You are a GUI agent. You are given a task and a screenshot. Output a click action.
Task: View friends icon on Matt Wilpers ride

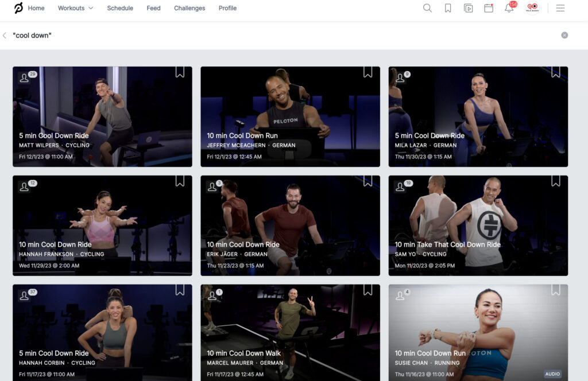pyautogui.click(x=24, y=77)
